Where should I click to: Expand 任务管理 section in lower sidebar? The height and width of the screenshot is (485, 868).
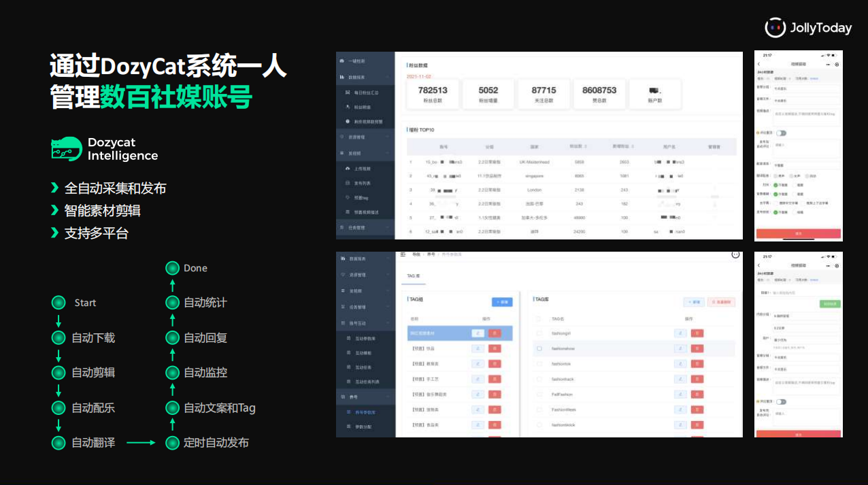365,307
